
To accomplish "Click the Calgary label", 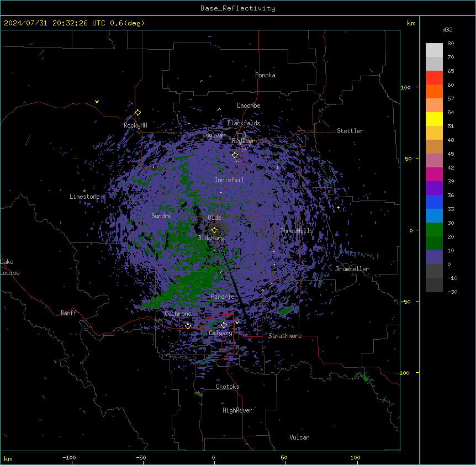I will point(220,333).
